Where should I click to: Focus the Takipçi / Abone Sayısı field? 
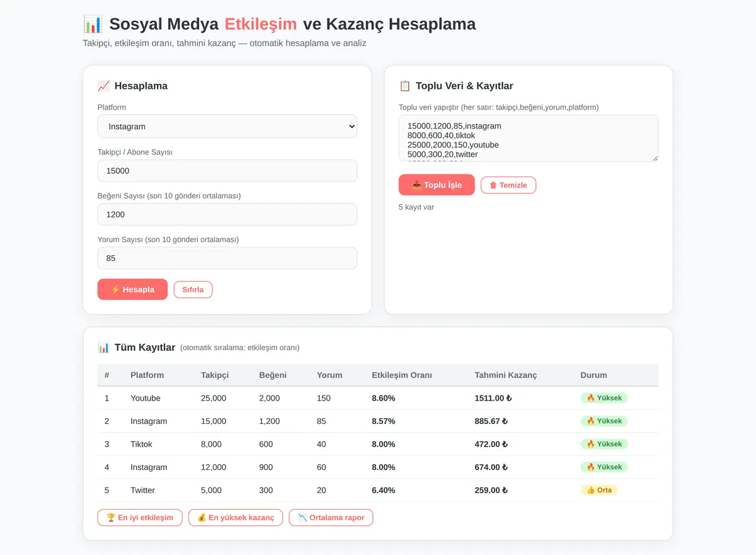(227, 171)
